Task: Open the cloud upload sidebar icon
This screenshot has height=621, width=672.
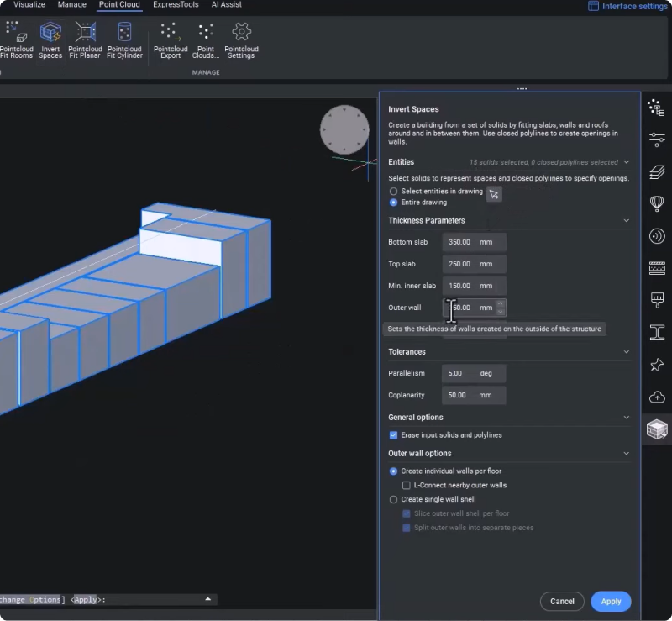Action: point(657,397)
